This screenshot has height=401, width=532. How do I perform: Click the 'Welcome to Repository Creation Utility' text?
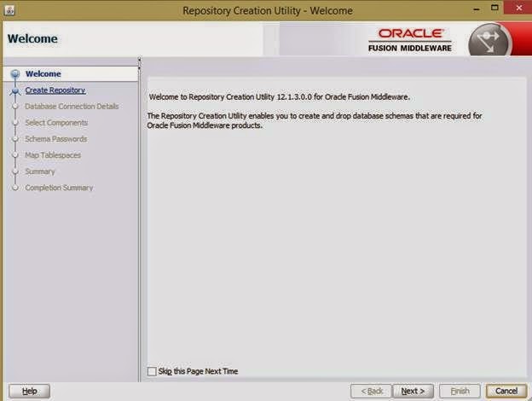[x=280, y=97]
